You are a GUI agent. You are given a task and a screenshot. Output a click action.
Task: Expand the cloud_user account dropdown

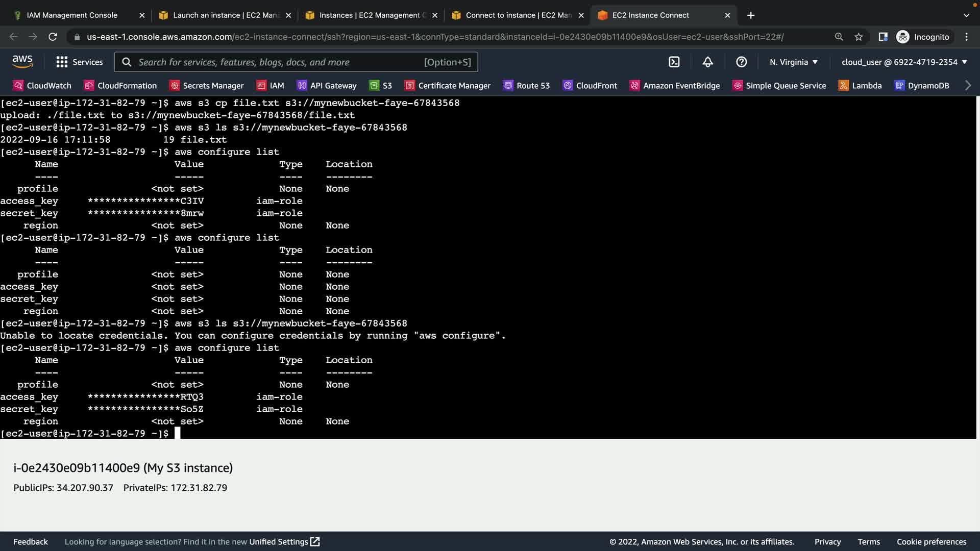[x=904, y=62]
